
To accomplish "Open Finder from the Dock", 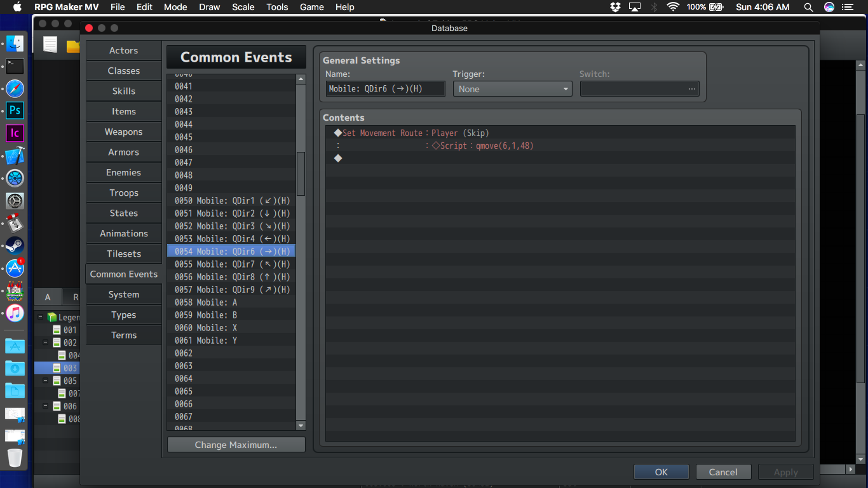I will (15, 44).
